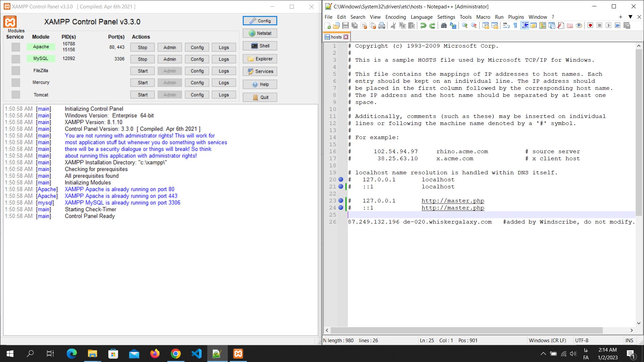Open Windows Services from XAMPP
Viewport: 644px width, 362px height.
point(260,71)
